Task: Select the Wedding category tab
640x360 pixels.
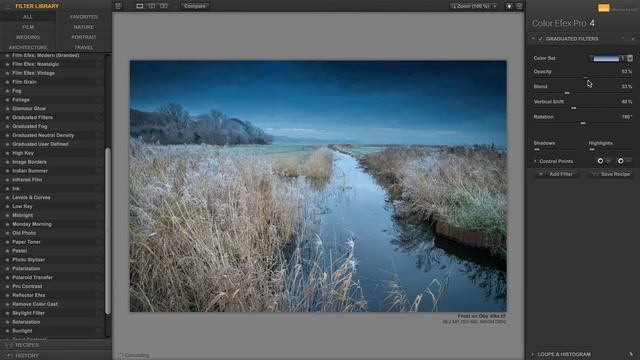Action: [28, 37]
